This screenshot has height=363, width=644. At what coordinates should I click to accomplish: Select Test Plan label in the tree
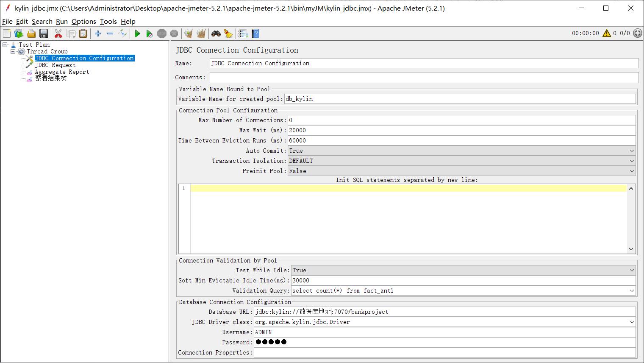click(34, 45)
